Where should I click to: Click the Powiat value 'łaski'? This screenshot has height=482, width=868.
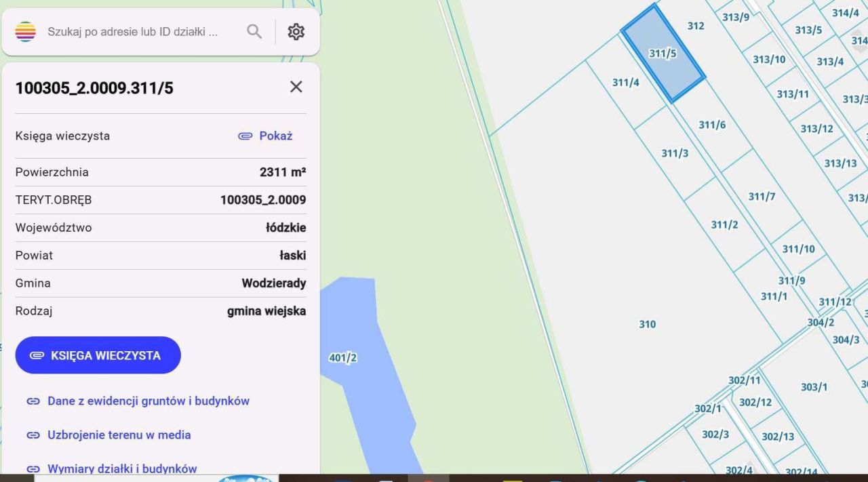[293, 256]
